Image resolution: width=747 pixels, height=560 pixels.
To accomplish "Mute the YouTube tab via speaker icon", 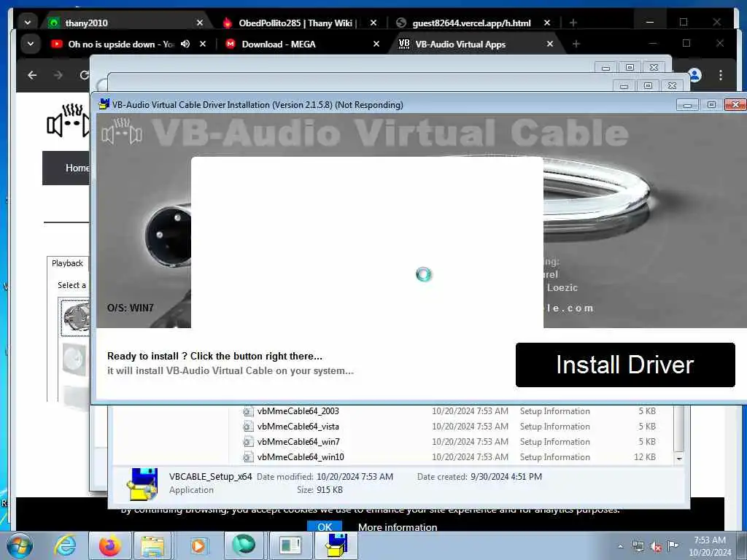I will 185,44.
